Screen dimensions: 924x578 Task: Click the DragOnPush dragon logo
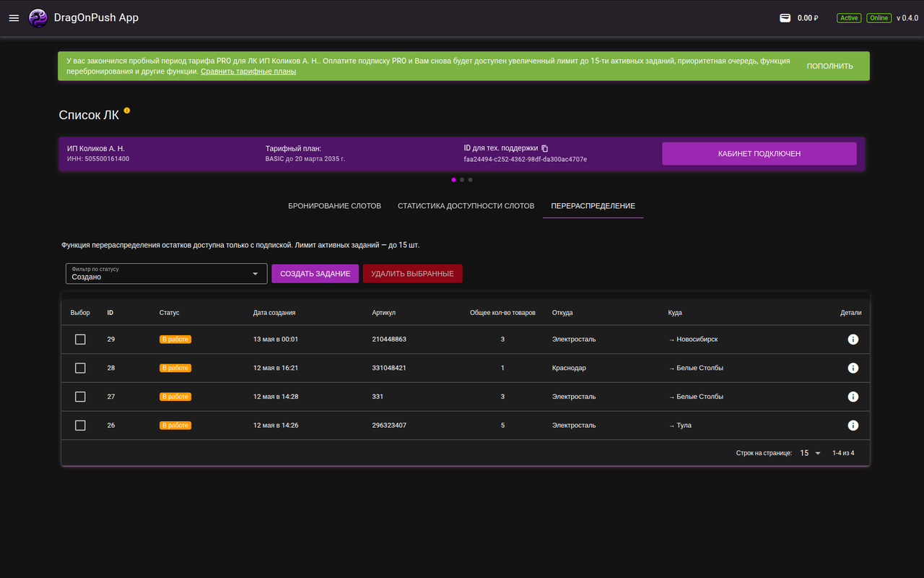(x=38, y=18)
